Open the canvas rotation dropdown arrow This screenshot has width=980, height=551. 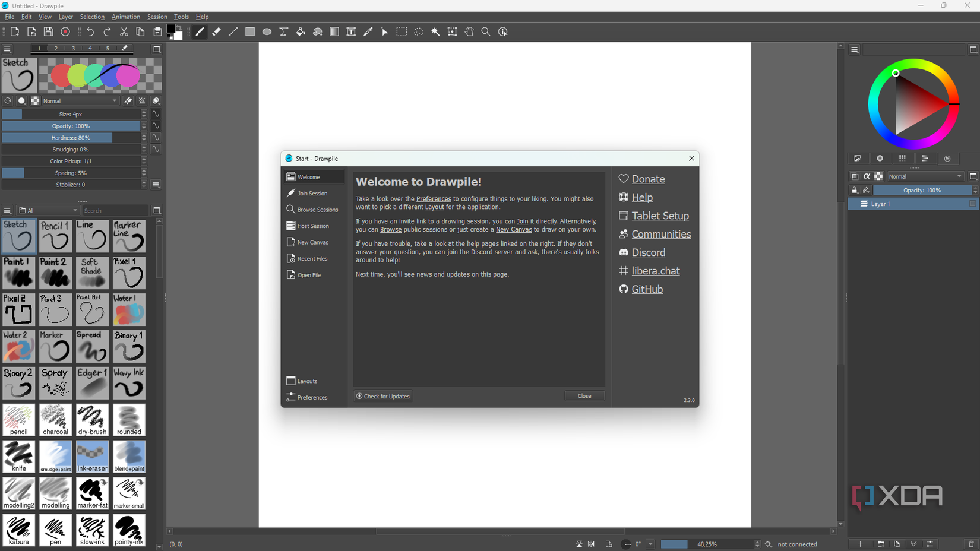click(650, 544)
